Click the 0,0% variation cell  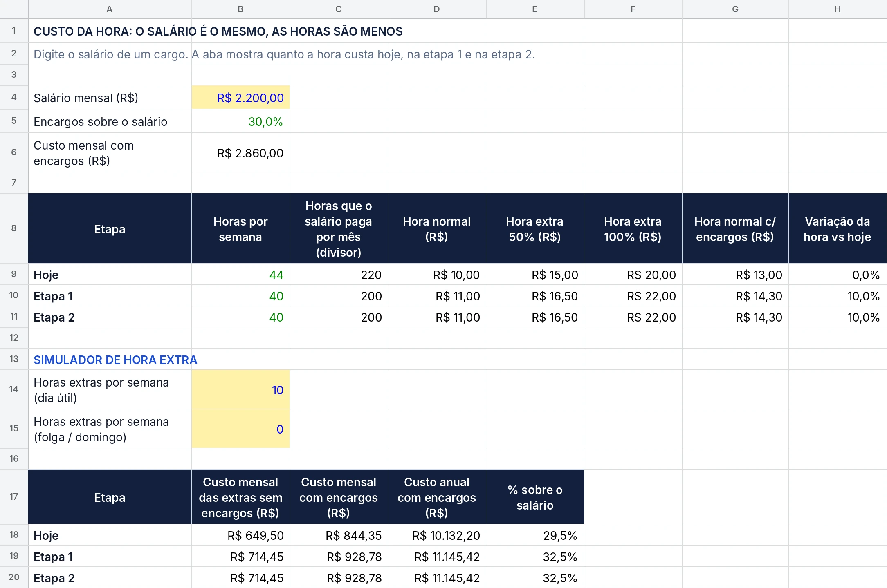838,274
